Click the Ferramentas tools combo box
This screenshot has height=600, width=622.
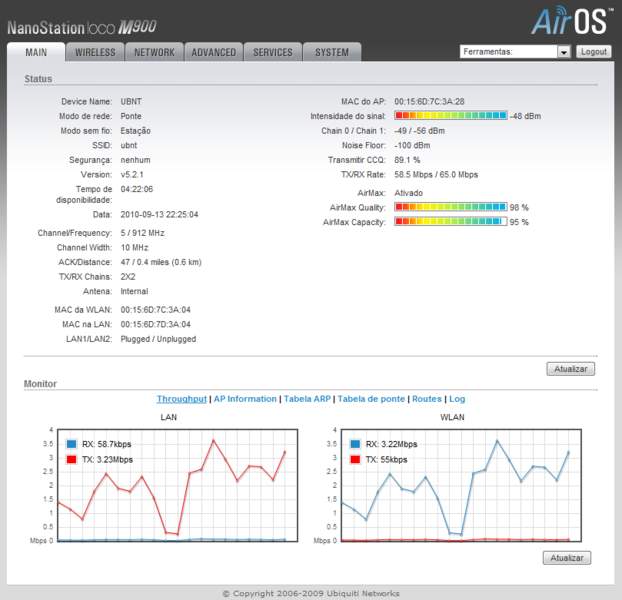[x=515, y=52]
